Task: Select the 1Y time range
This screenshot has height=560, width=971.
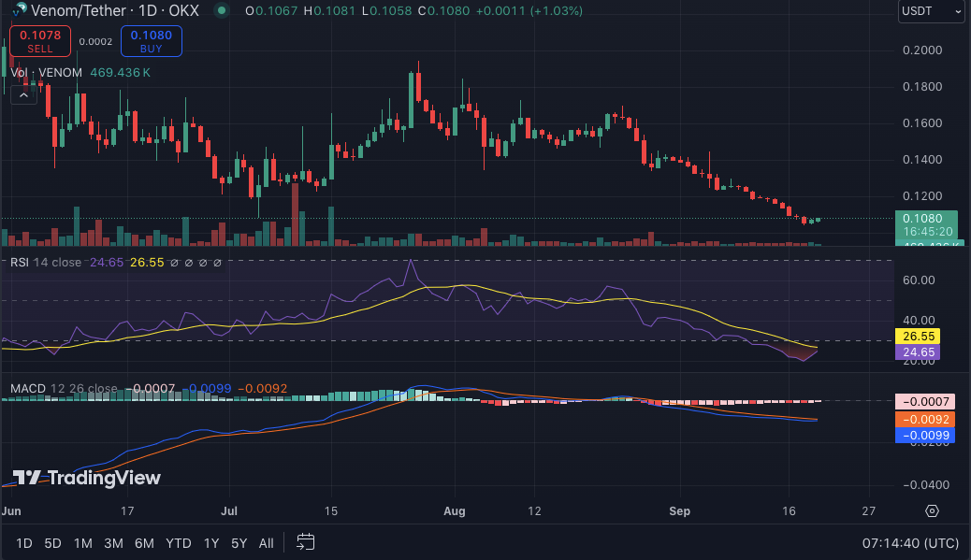Action: click(211, 543)
